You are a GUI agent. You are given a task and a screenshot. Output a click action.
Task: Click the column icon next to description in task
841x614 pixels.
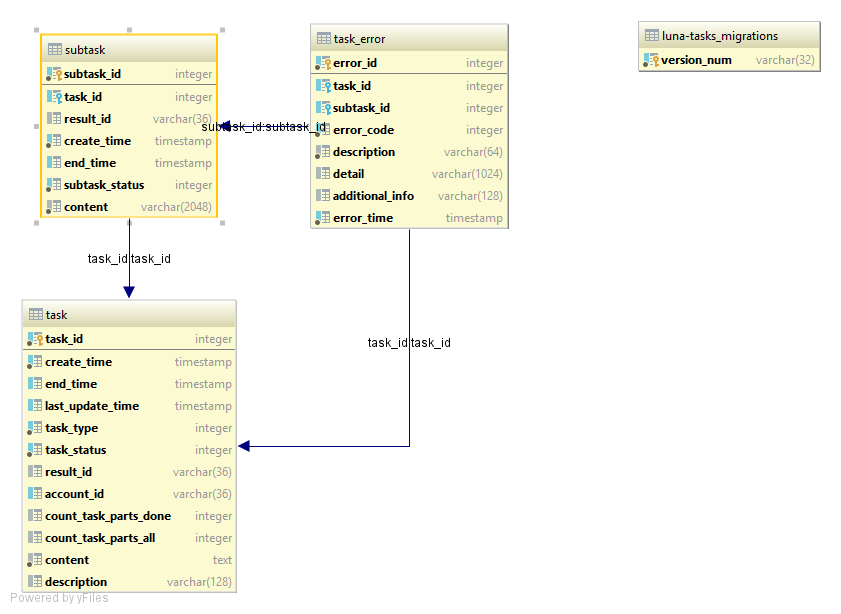[x=33, y=581]
